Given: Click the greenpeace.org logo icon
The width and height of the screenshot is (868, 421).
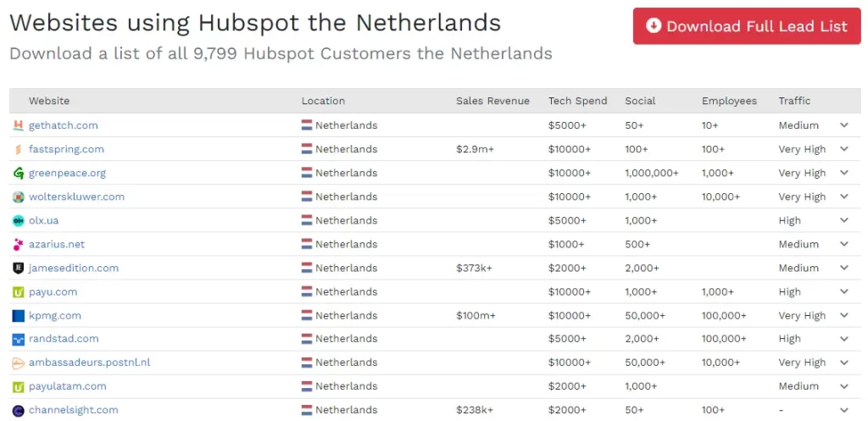Looking at the screenshot, I should click(19, 173).
